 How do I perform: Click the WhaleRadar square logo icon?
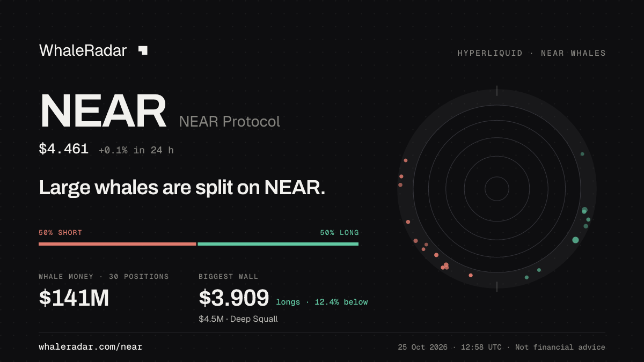tap(143, 50)
